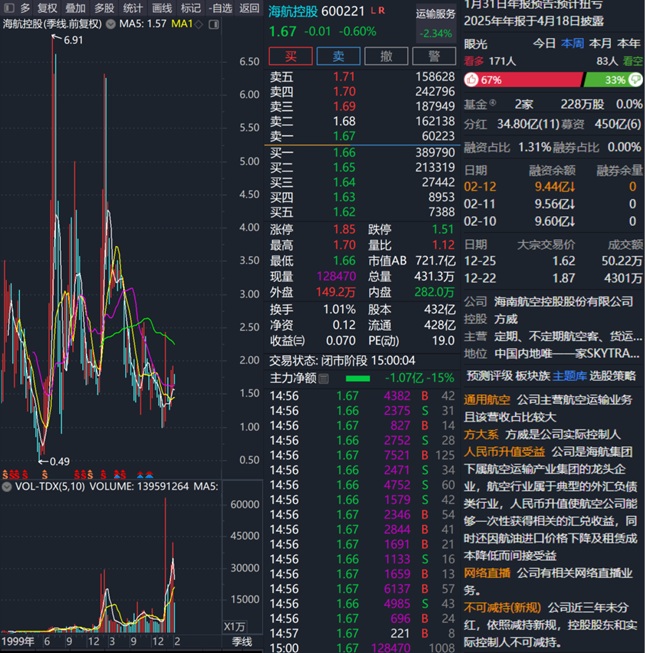Screen dimensions: 645x653
Task: Click the 卖五 price 1.71 row
Action: point(362,77)
